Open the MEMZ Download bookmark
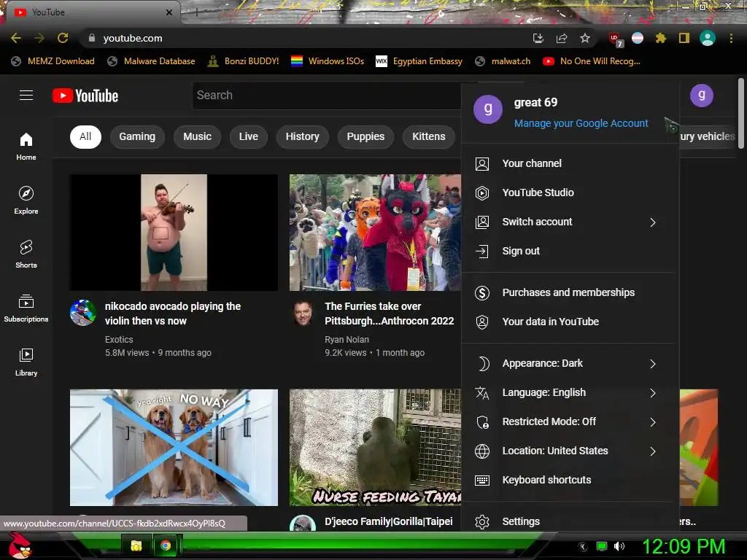This screenshot has width=747, height=560. pyautogui.click(x=53, y=61)
